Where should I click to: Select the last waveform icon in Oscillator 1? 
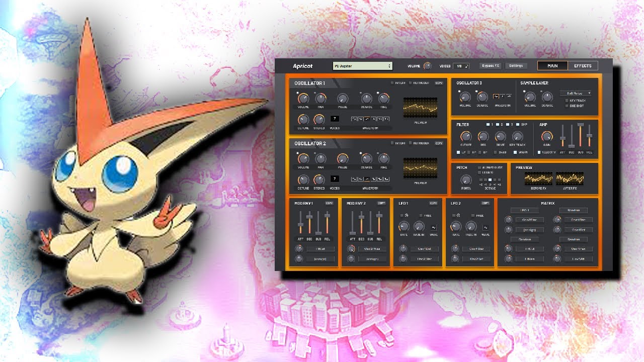pyautogui.click(x=386, y=119)
